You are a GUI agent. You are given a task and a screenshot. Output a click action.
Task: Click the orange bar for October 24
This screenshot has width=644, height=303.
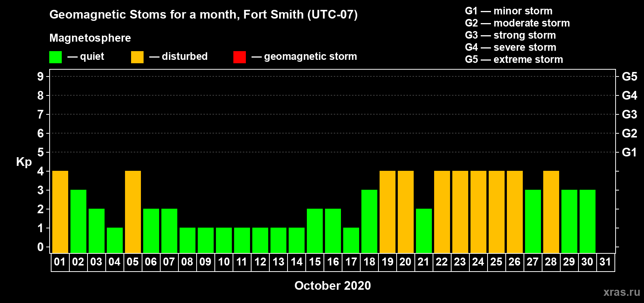click(478, 212)
